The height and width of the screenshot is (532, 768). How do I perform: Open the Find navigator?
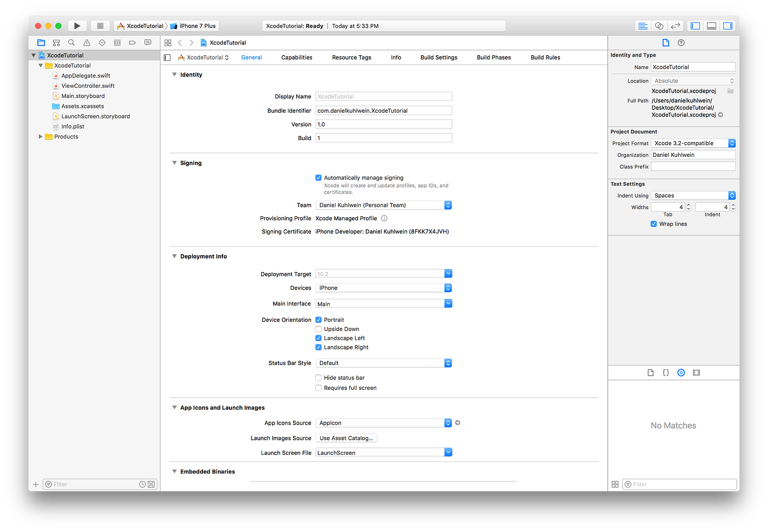click(72, 43)
